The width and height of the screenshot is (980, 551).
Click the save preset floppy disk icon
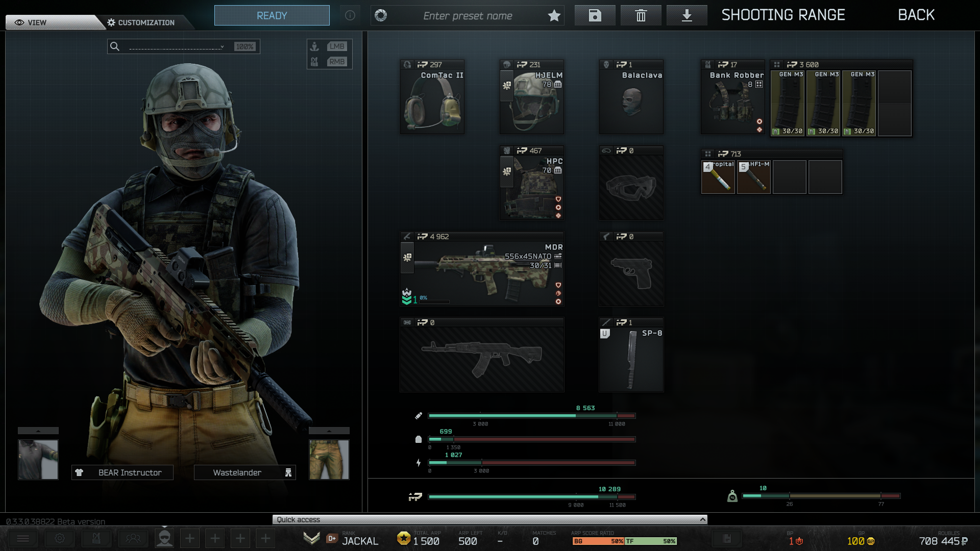[595, 15]
